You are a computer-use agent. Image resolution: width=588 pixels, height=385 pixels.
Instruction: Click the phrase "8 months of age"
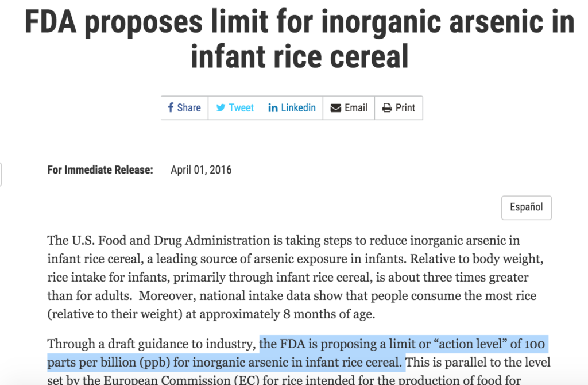click(329, 314)
